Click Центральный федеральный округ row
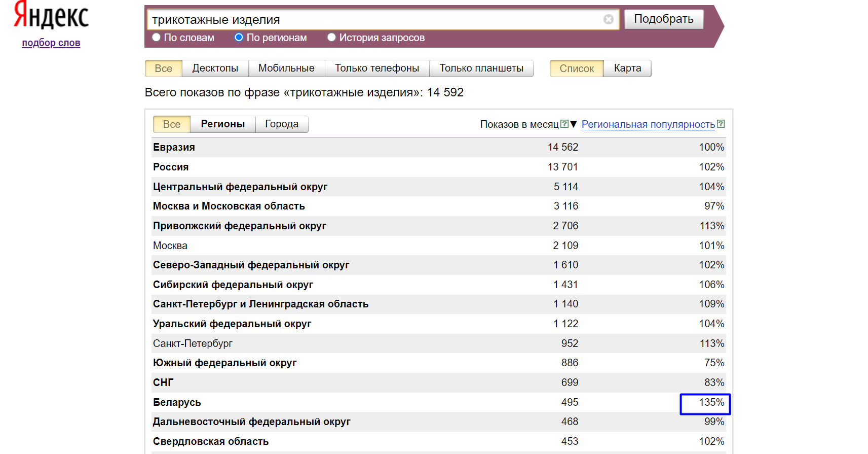The height and width of the screenshot is (454, 868). pyautogui.click(x=439, y=187)
